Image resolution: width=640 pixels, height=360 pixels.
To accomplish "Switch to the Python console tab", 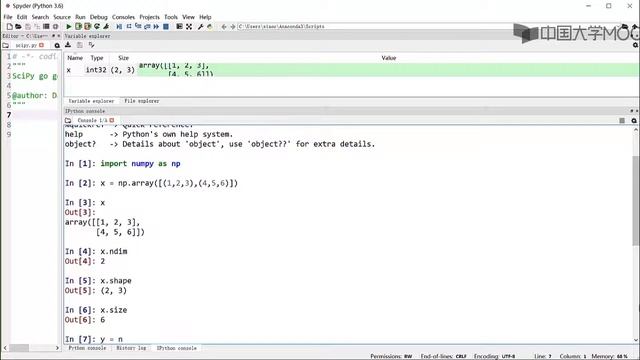I will pos(87,348).
